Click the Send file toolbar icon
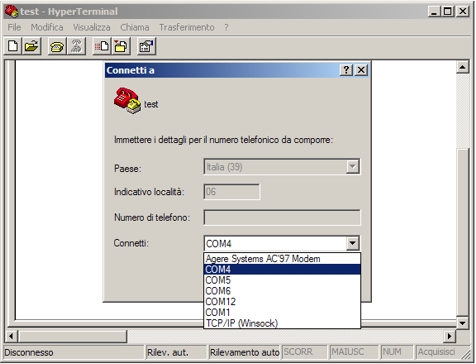Image resolution: width=476 pixels, height=364 pixels. pyautogui.click(x=102, y=46)
